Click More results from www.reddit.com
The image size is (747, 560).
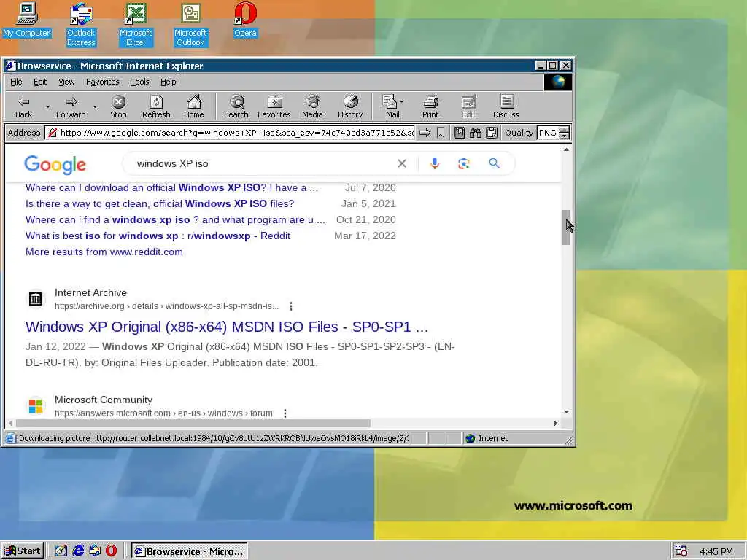pyautogui.click(x=104, y=252)
